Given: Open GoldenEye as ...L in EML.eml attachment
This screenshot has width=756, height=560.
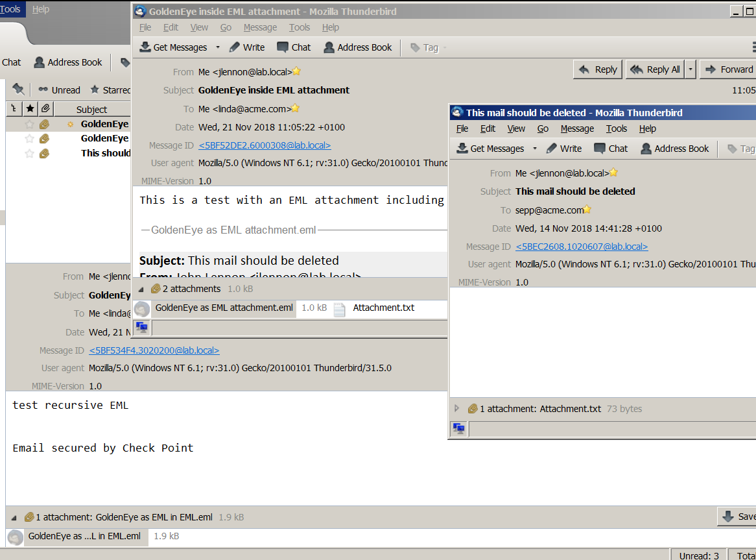Looking at the screenshot, I should (77, 537).
